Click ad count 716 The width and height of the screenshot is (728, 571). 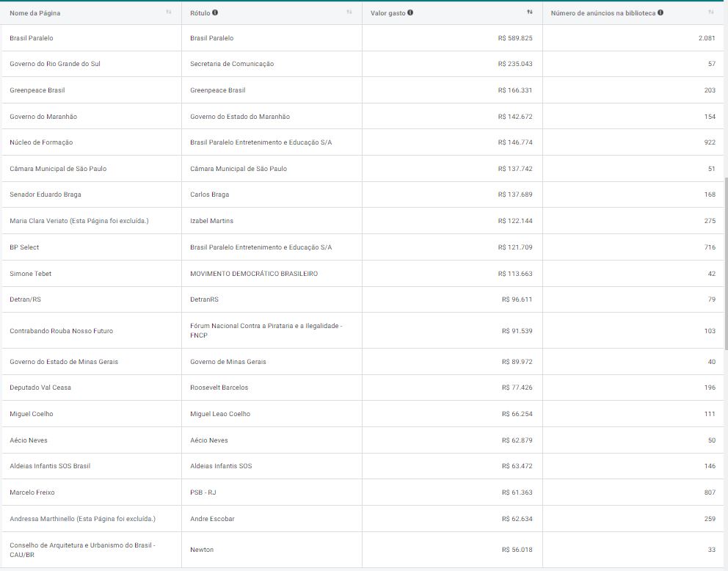pos(710,247)
